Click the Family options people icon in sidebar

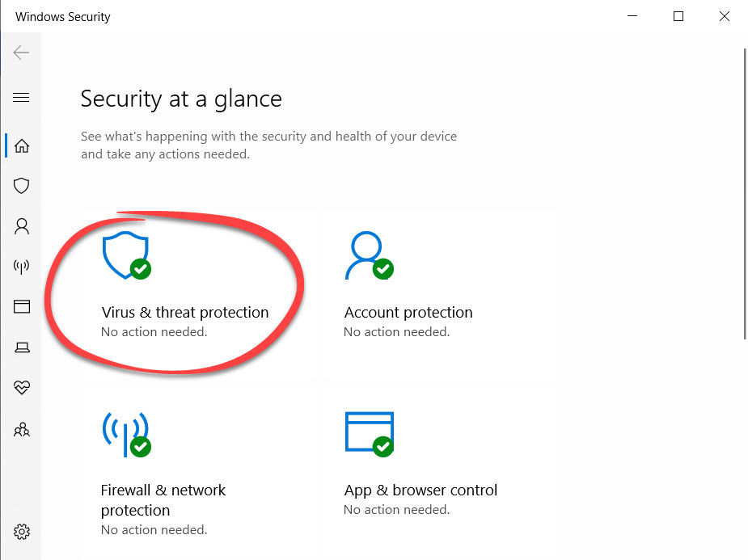pyautogui.click(x=21, y=429)
